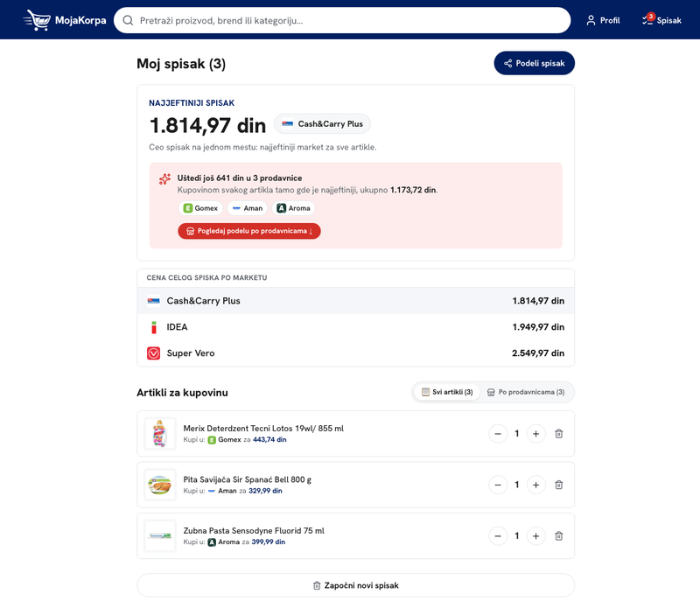Select the IDEA market price row
The image size is (700, 615).
tap(356, 327)
